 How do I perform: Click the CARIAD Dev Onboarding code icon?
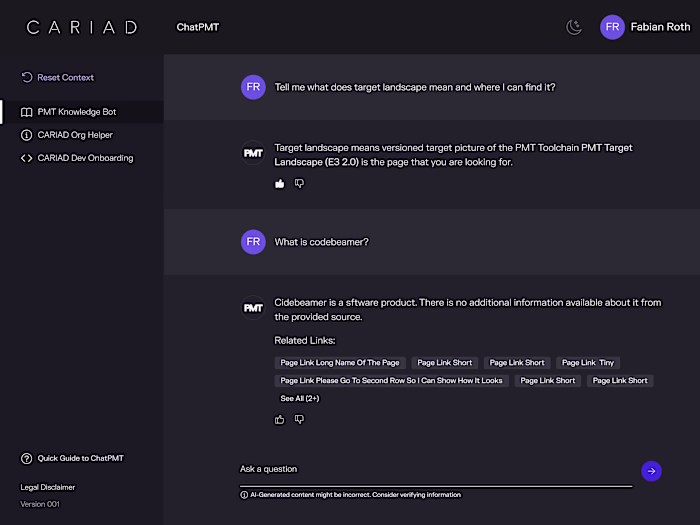pyautogui.click(x=27, y=158)
